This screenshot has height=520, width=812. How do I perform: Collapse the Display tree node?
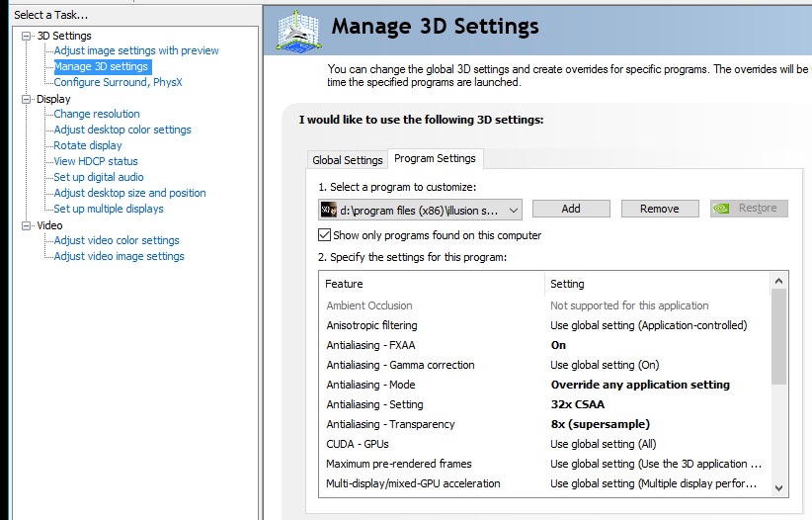point(27,99)
